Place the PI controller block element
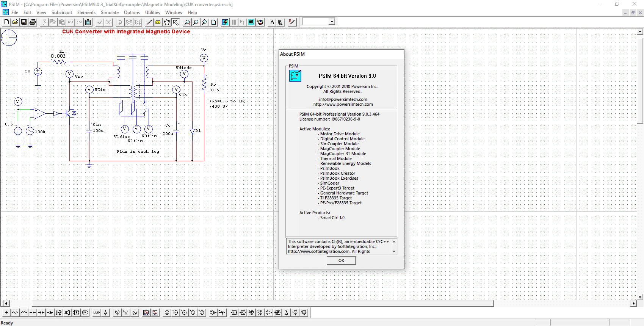Image resolution: width=644 pixels, height=326 pixels. click(243, 313)
